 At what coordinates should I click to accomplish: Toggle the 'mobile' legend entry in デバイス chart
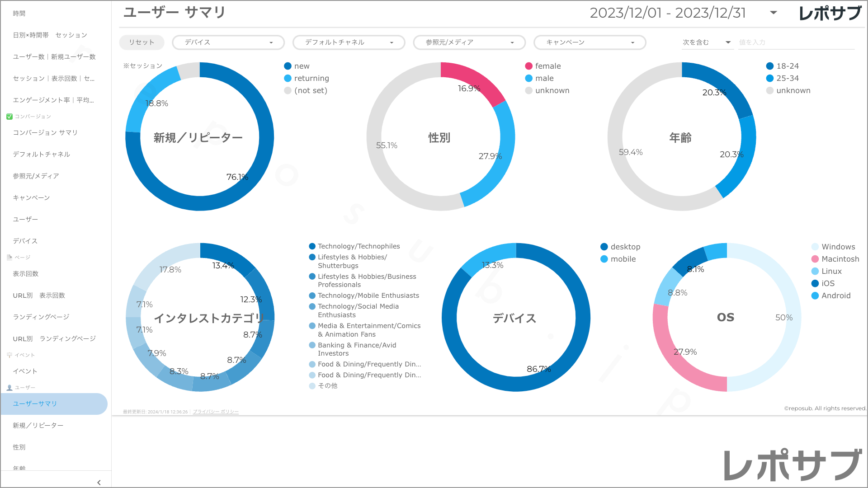[x=623, y=259]
